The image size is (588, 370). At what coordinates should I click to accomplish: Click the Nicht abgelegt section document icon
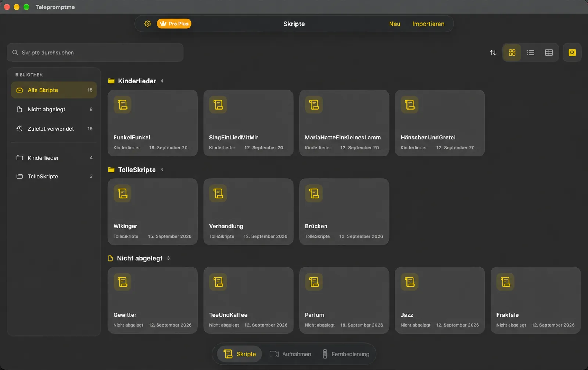tap(110, 258)
